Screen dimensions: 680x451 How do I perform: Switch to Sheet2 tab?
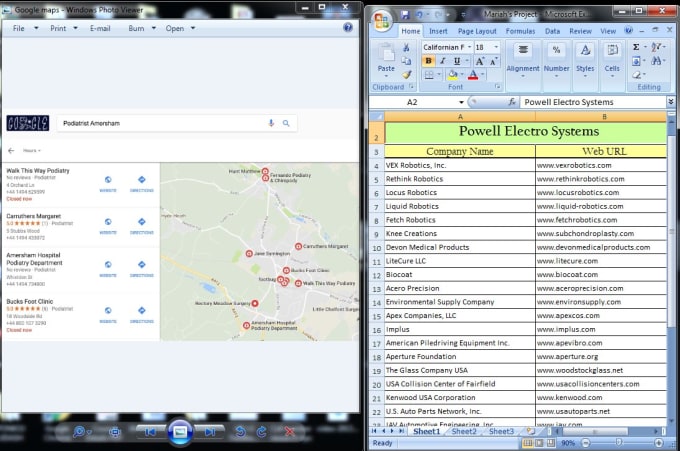click(x=464, y=431)
